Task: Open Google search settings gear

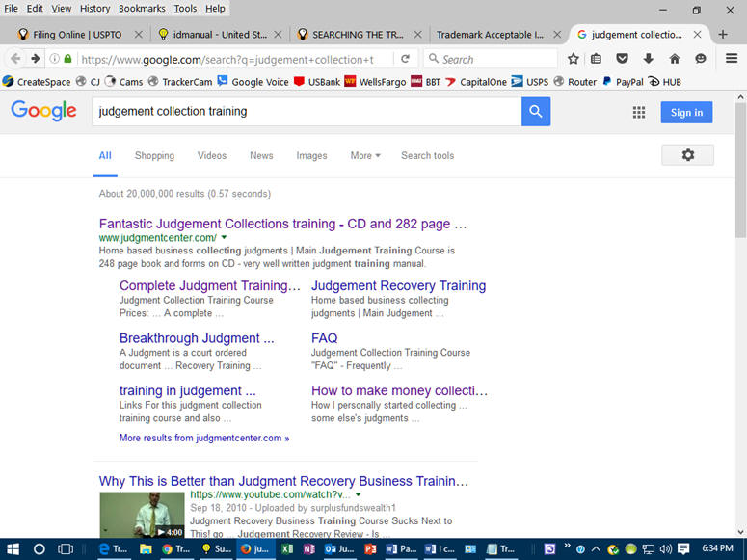Action: point(687,155)
